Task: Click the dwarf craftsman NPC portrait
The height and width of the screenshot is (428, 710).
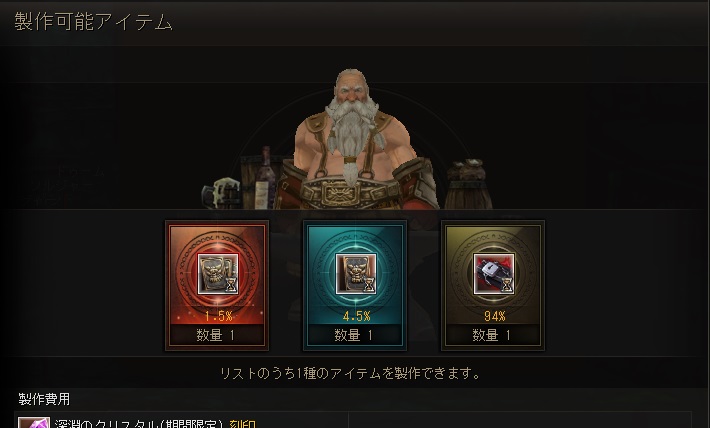Action: coord(355,140)
